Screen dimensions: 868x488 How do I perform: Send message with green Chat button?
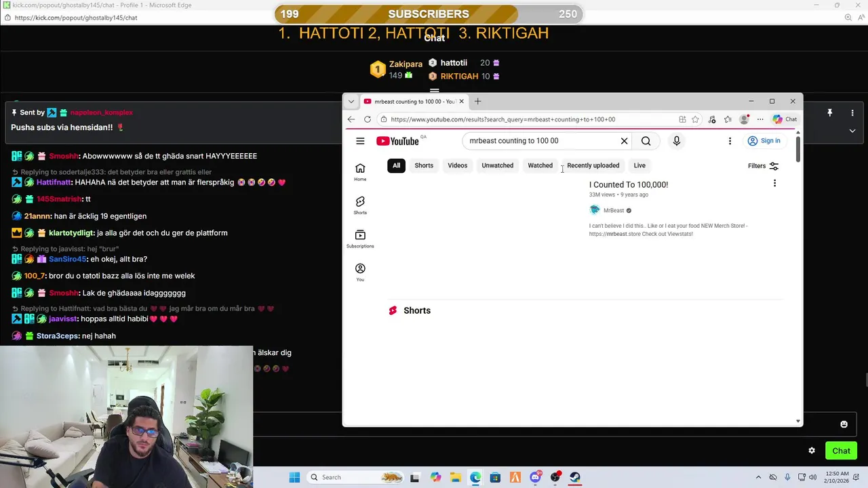841,451
